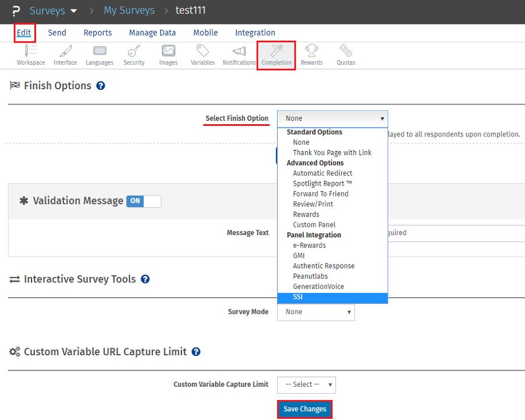Select the Interface icon

point(65,55)
